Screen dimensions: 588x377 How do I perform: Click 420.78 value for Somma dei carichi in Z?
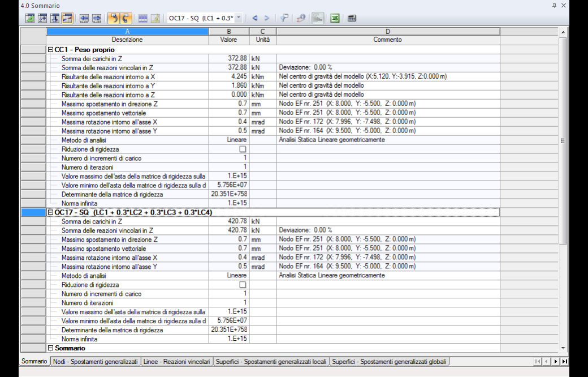[237, 221]
